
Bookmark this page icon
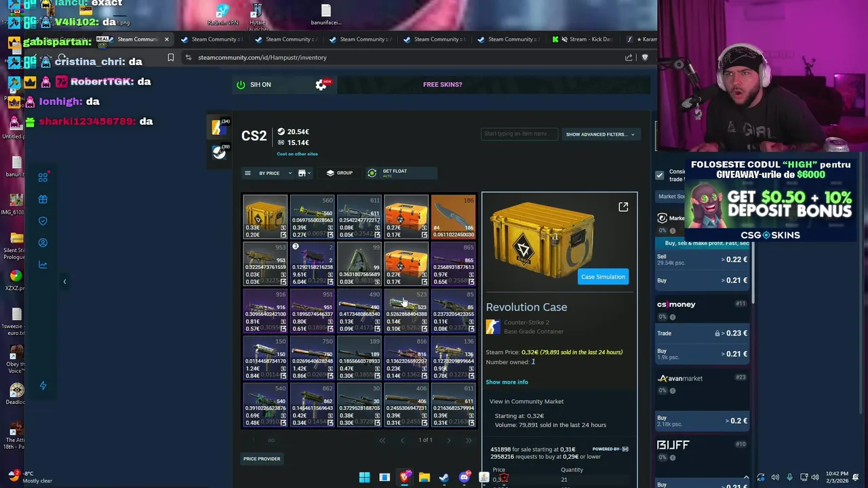[170, 58]
